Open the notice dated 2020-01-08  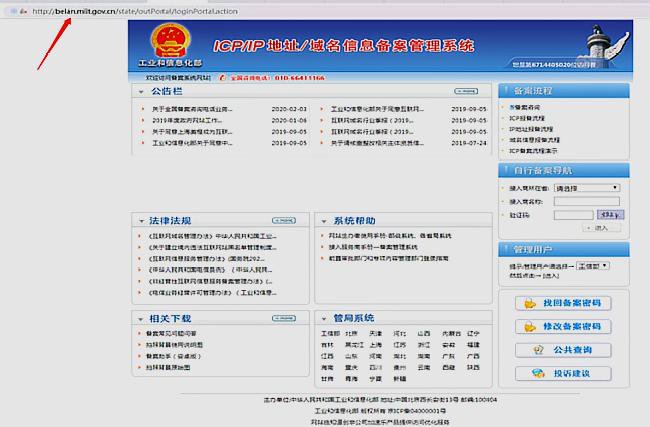187,120
